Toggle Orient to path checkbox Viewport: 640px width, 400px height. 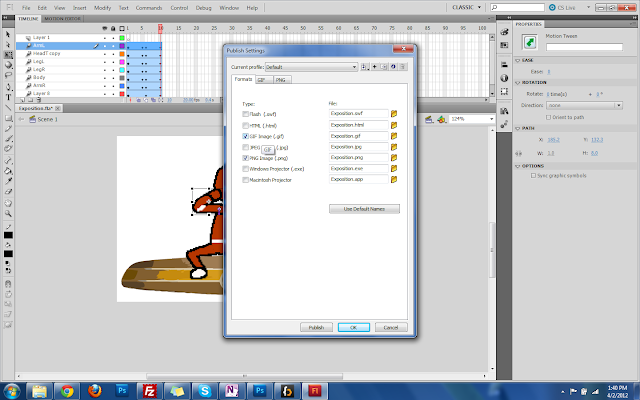pyautogui.click(x=549, y=117)
